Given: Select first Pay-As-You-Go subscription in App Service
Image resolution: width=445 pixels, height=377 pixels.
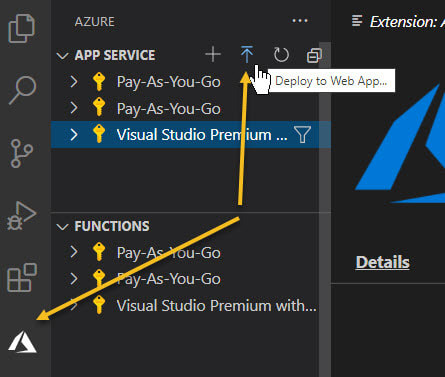Looking at the screenshot, I should pos(185,82).
